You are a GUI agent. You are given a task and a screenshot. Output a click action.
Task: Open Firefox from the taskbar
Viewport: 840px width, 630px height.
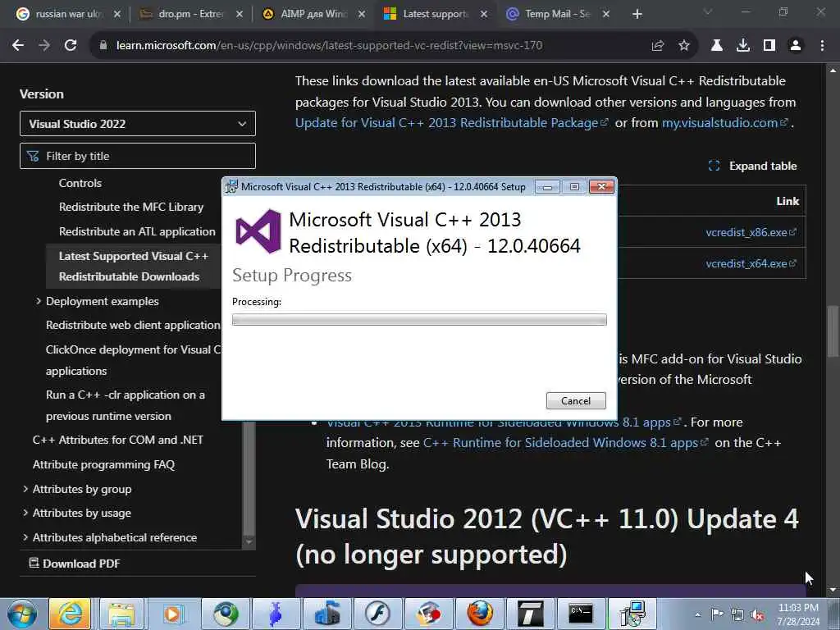point(480,614)
